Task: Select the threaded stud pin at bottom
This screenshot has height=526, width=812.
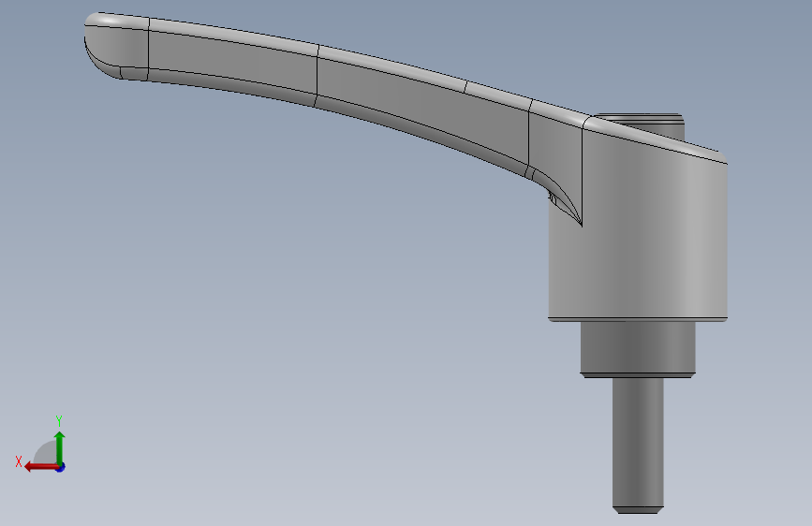Action: pos(638,446)
